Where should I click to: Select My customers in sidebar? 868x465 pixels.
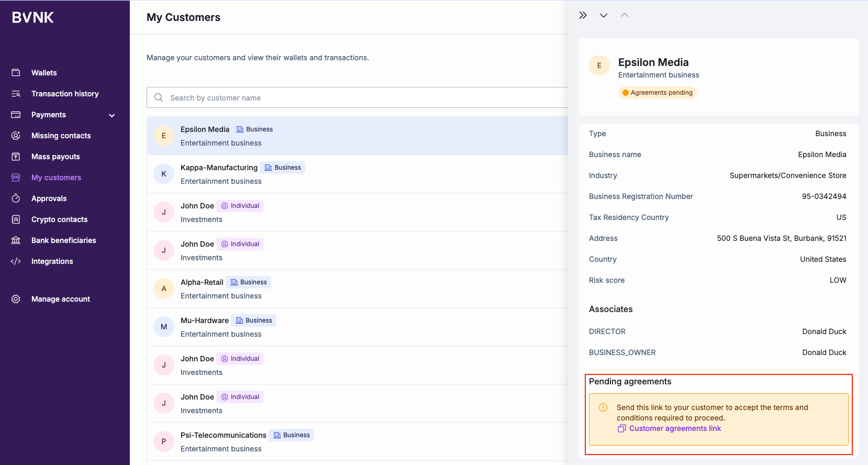coord(56,178)
